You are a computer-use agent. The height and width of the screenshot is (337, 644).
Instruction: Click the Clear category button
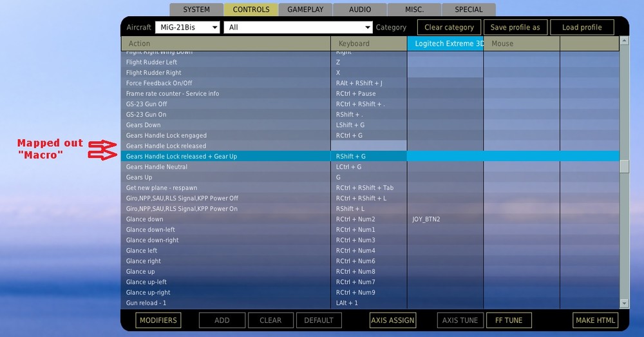tap(450, 28)
